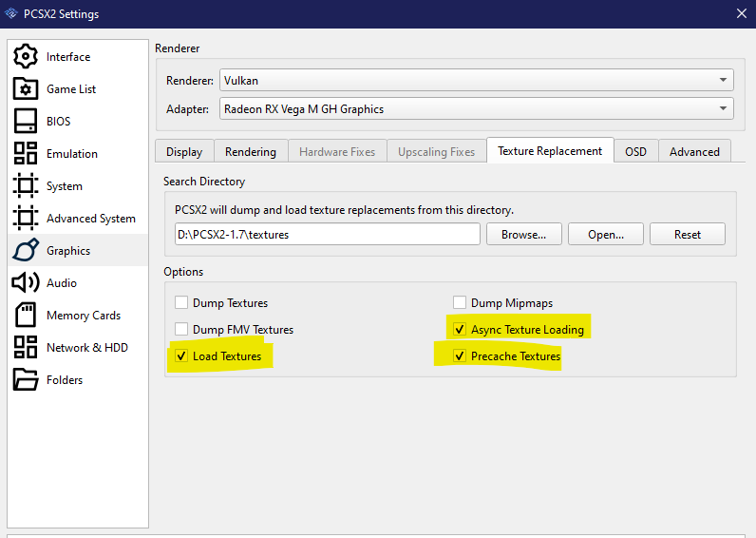Click the Advanced System processor icon
Viewport: 756px width, 538px height.
tap(25, 218)
